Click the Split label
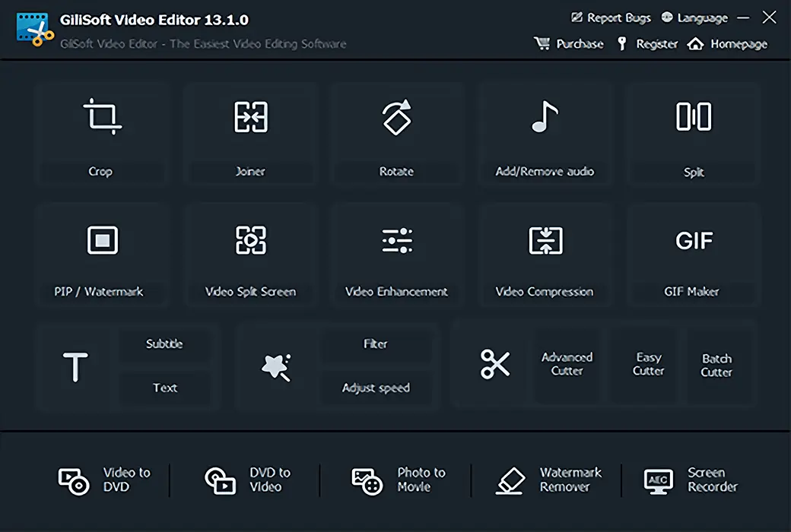Image resolution: width=791 pixels, height=532 pixels. pos(694,172)
